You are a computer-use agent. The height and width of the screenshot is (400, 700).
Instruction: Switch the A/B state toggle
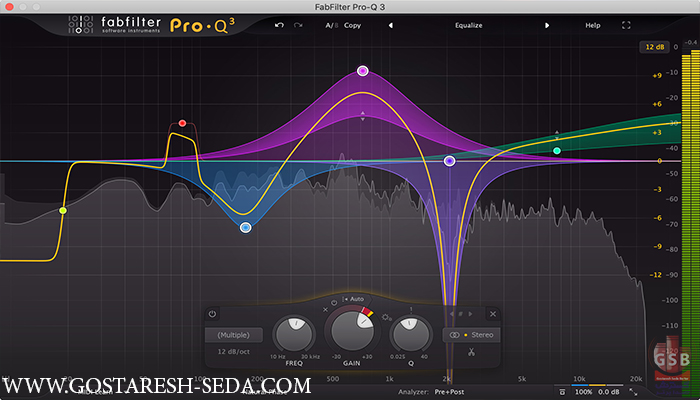[x=329, y=24]
